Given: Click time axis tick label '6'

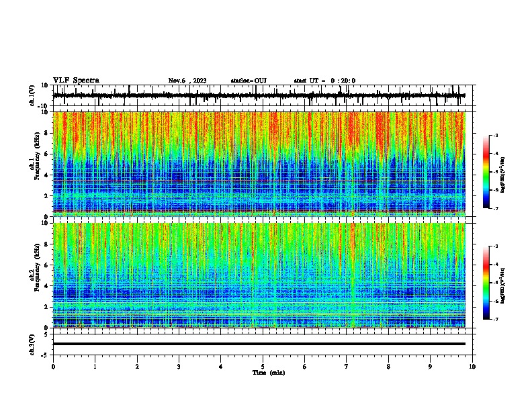Looking at the screenshot, I should click(x=305, y=367).
